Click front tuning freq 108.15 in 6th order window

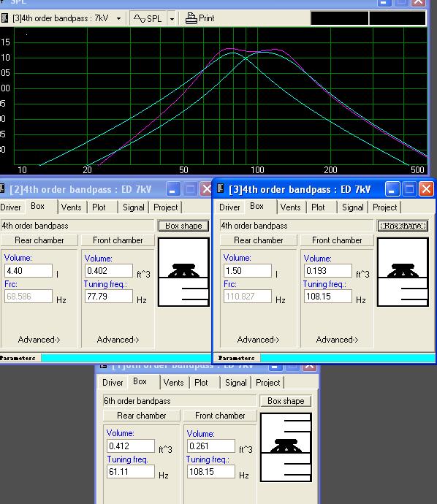pos(211,472)
